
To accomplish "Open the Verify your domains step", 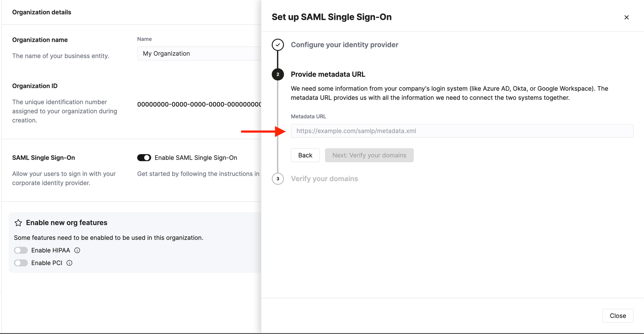I will (325, 179).
